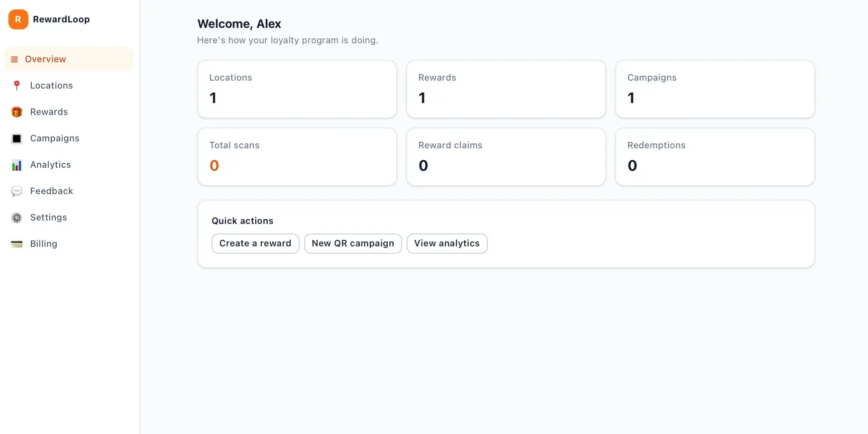Screen dimensions: 868x434
Task: Click the orange RewardLoop logo icon
Action: [18, 19]
